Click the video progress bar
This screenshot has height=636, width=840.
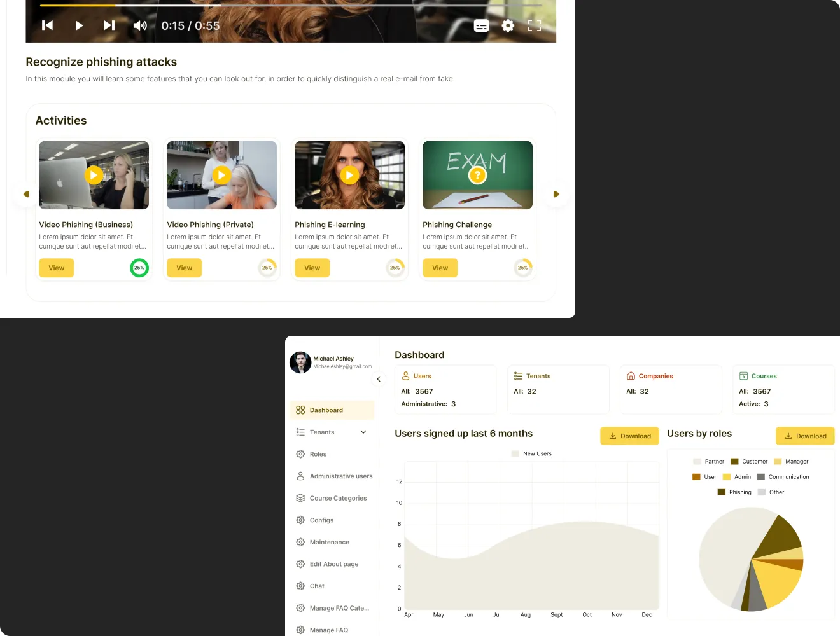click(x=291, y=6)
